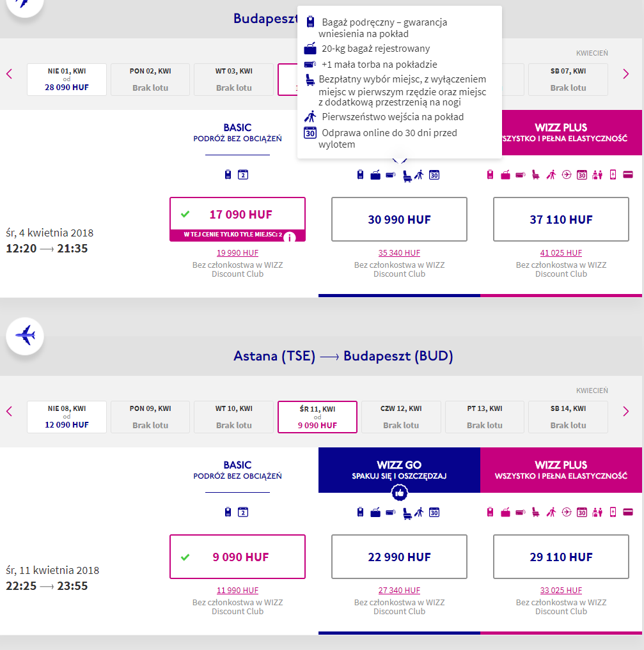Open 41 025 HUF non-member price link

coord(561,253)
